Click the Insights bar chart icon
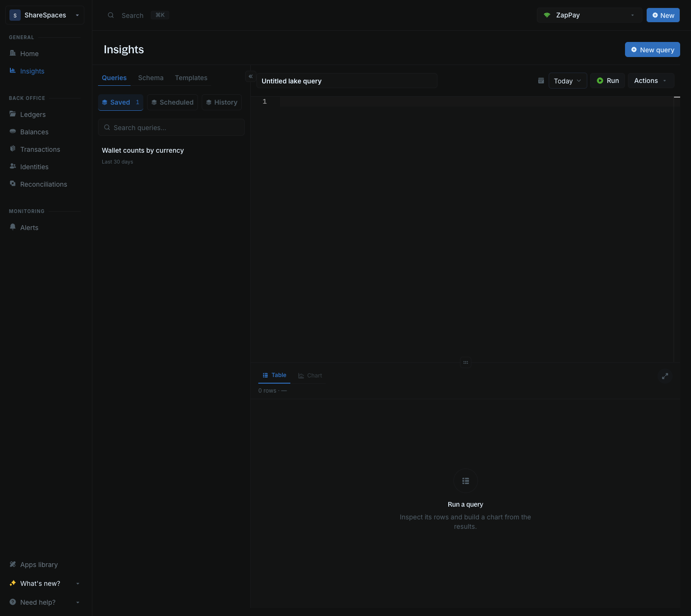Image resolution: width=691 pixels, height=616 pixels. (x=13, y=71)
